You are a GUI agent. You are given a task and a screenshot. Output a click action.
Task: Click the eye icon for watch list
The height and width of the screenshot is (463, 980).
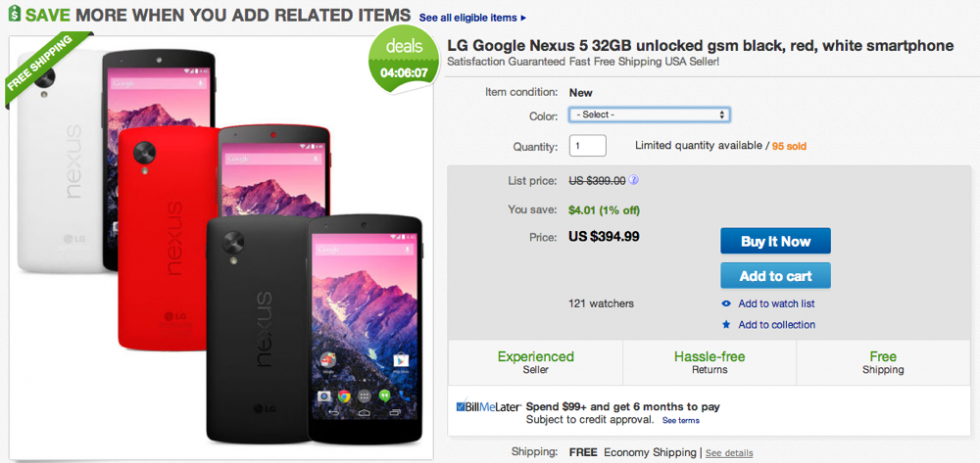726,304
